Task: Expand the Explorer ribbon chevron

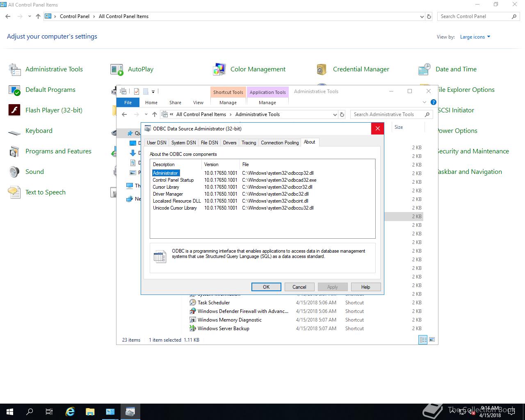Action: tap(425, 102)
